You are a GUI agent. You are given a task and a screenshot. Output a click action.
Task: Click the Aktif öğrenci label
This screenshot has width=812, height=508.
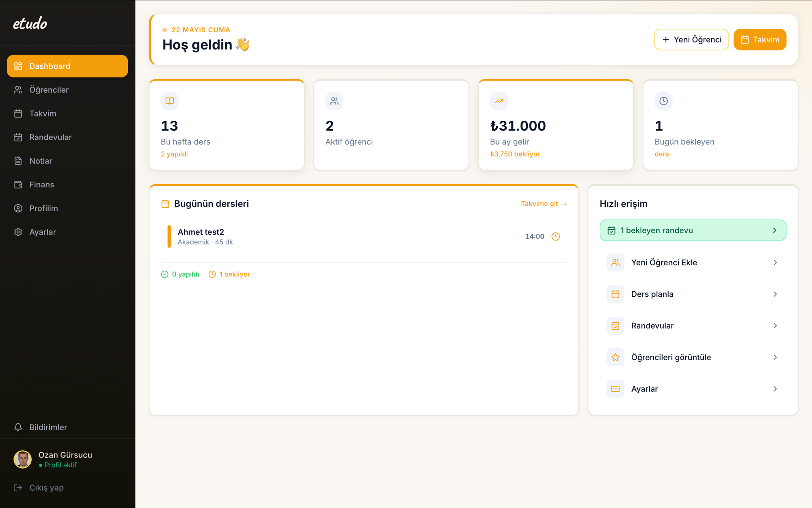(x=349, y=142)
